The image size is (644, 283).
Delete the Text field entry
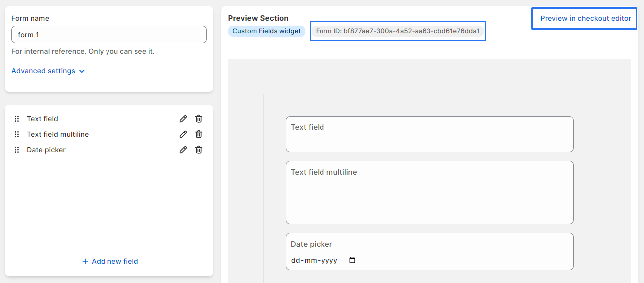tap(199, 119)
